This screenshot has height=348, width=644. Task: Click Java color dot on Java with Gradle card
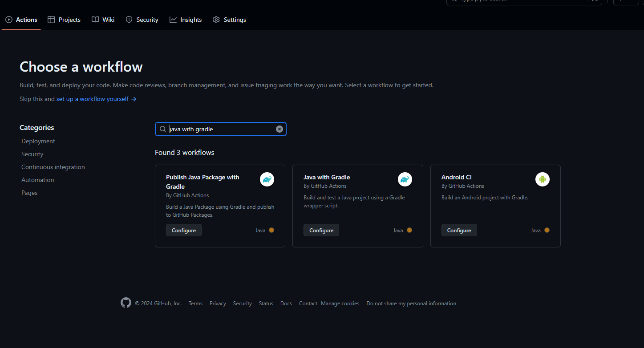tap(409, 230)
